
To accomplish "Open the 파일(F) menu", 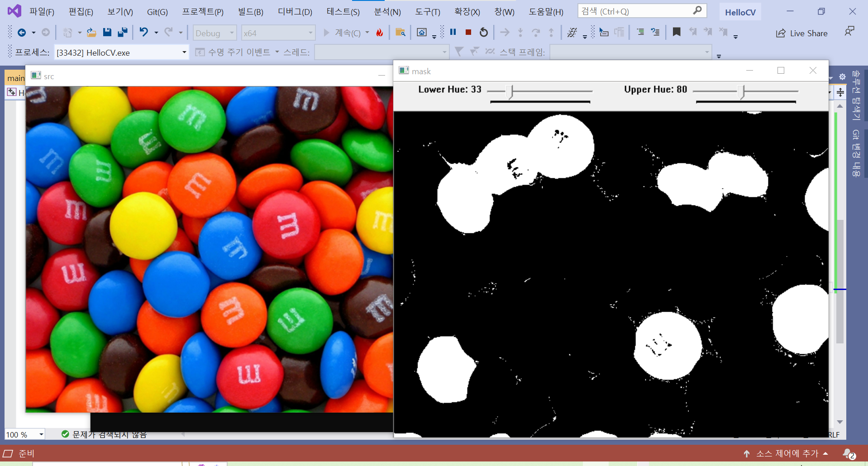I will 42,12.
